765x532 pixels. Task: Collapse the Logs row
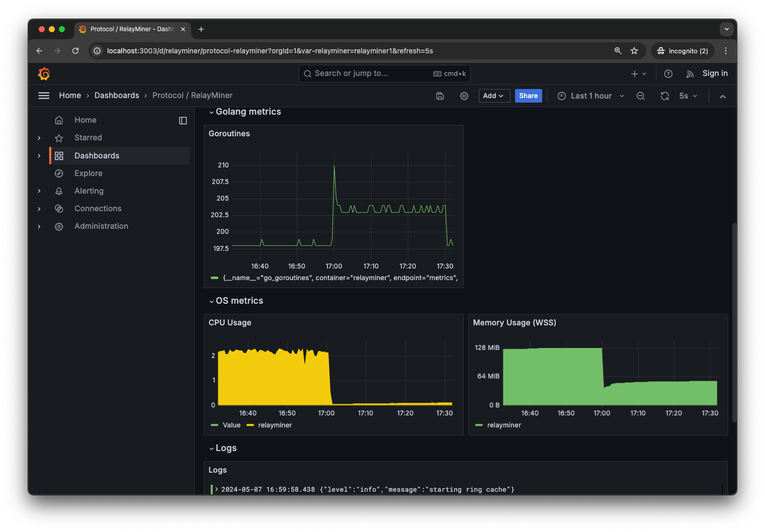(212, 449)
